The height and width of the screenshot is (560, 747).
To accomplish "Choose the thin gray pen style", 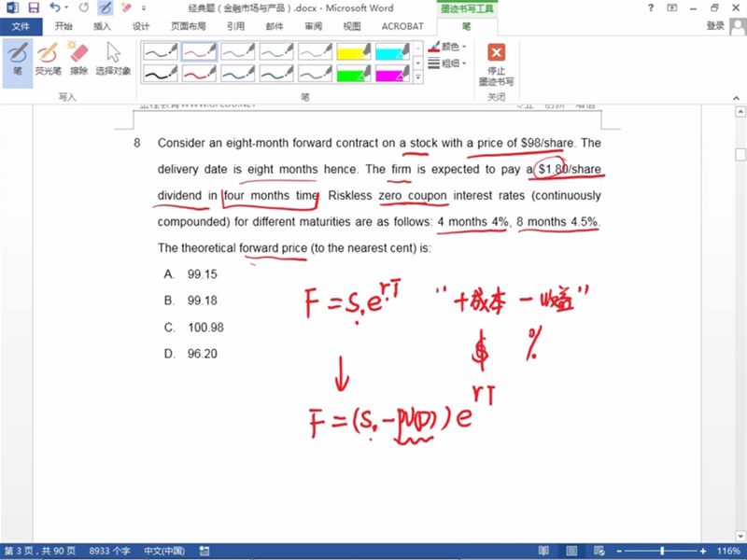I will [315, 51].
